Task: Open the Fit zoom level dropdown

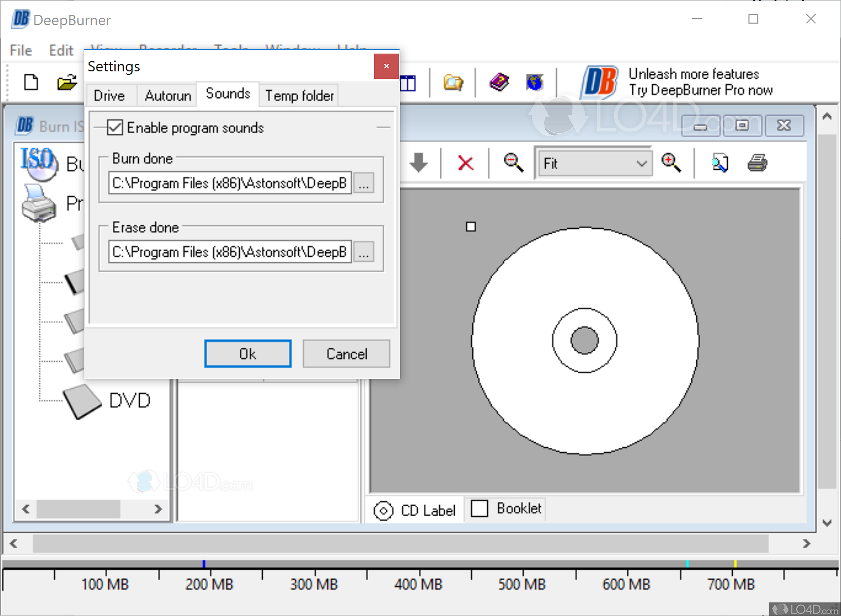Action: pos(641,163)
